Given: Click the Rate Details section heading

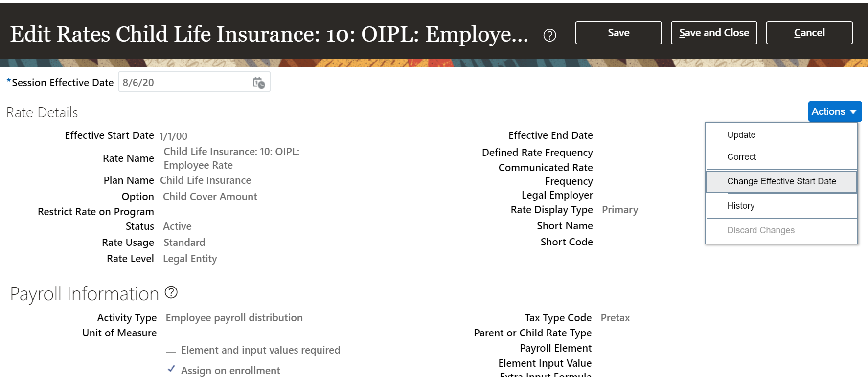Looking at the screenshot, I should pyautogui.click(x=42, y=112).
